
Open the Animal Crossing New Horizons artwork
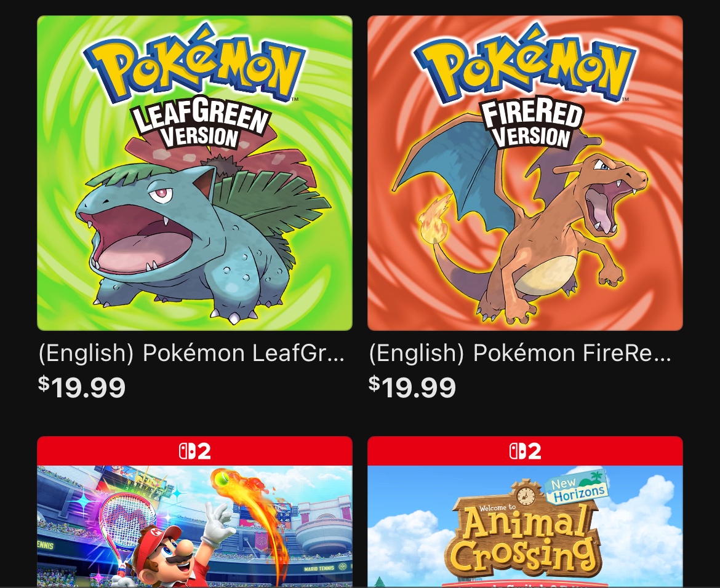click(525, 526)
